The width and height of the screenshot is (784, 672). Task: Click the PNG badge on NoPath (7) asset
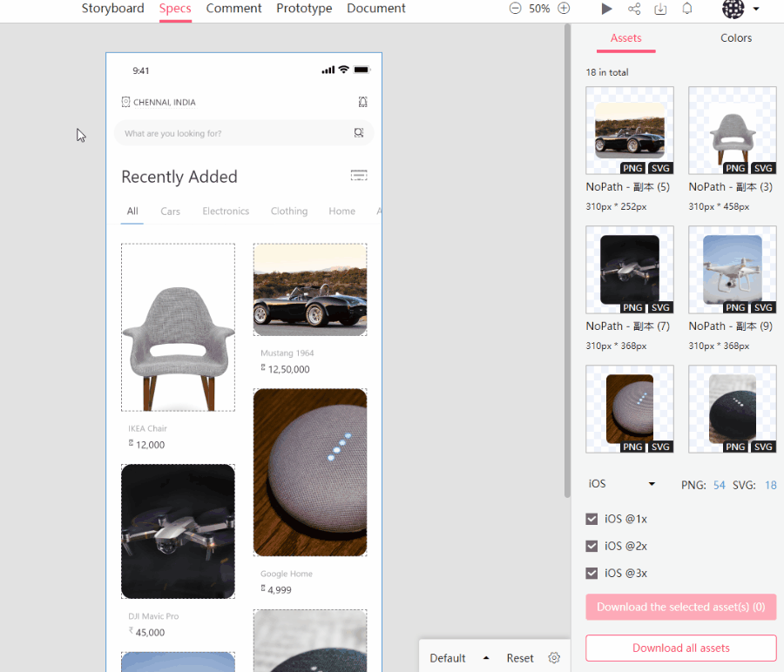tap(632, 308)
